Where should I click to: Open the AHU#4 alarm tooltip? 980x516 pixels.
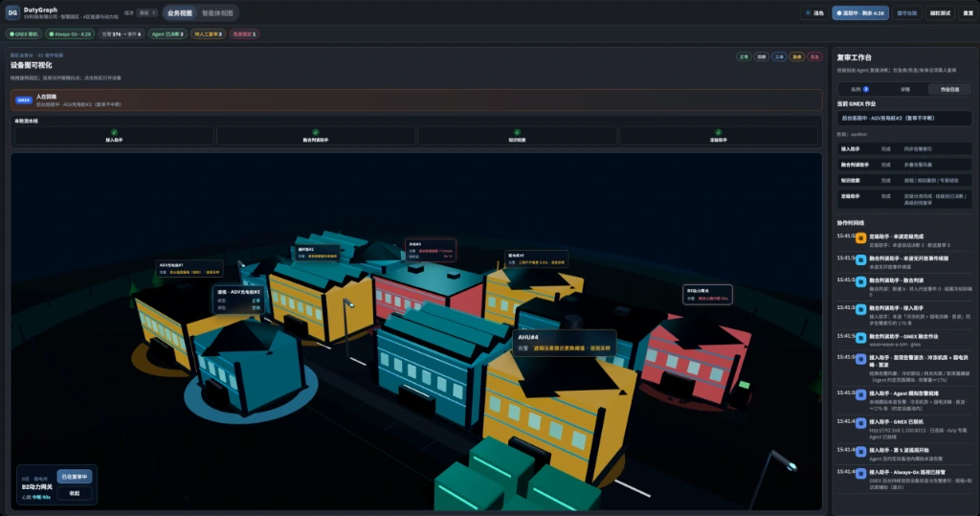(565, 343)
